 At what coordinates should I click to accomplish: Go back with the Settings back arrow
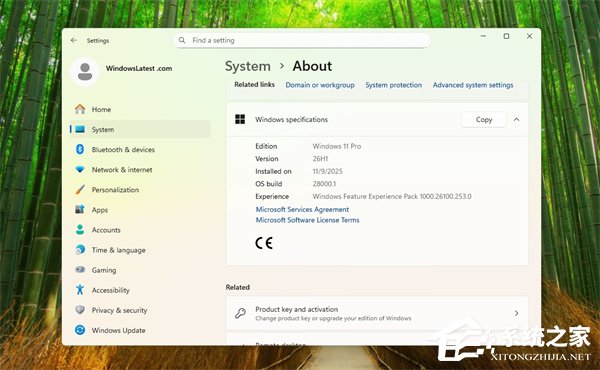(74, 40)
